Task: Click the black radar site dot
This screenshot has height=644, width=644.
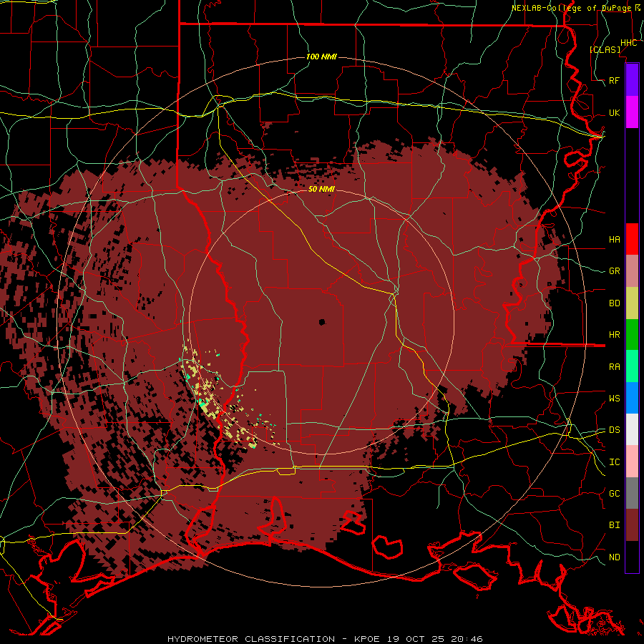Action: point(321,322)
